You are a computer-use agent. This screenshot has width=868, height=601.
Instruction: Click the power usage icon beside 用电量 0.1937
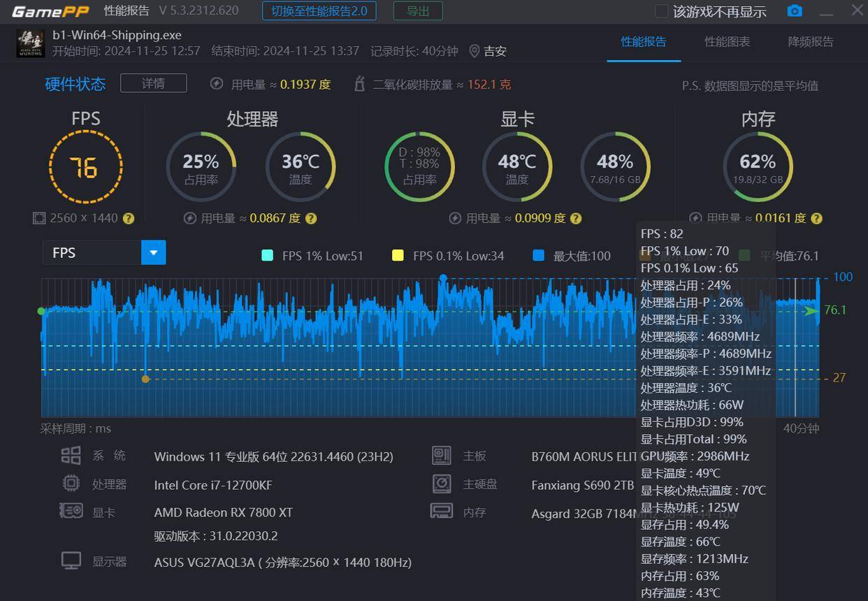click(217, 84)
